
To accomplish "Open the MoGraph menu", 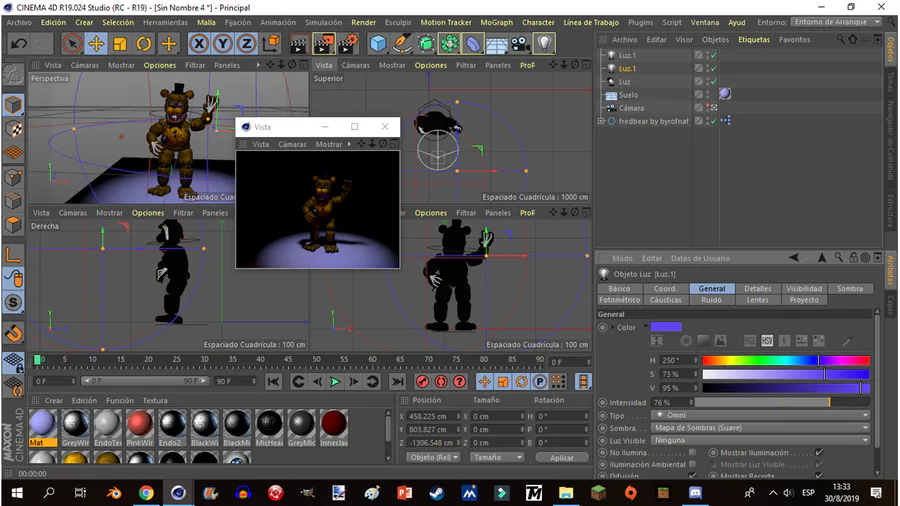I will click(496, 22).
